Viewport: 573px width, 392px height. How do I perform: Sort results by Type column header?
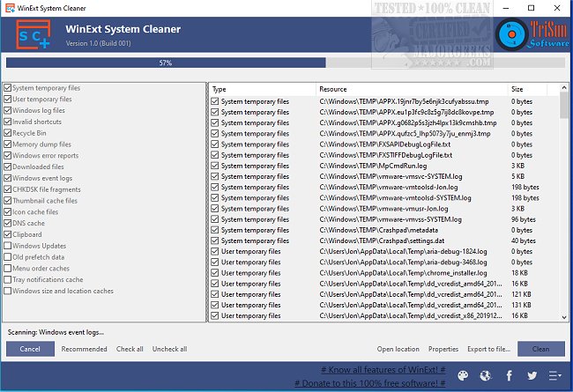coord(263,89)
